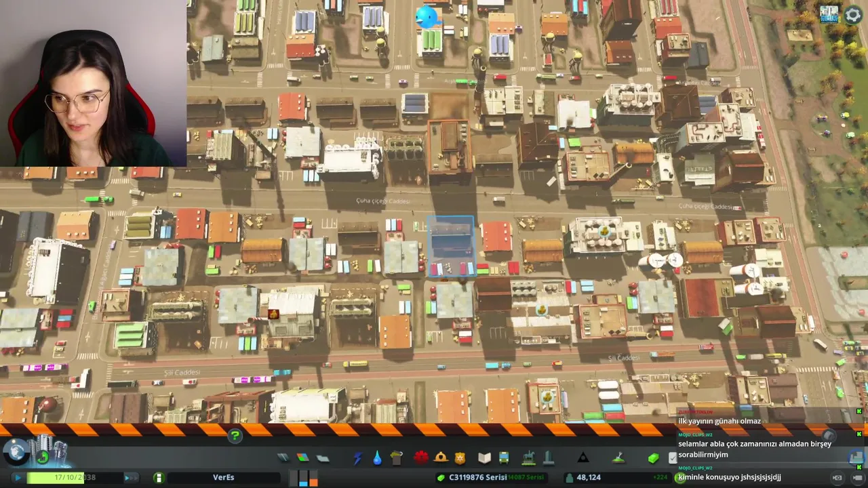Open the fire department menu

click(x=441, y=457)
